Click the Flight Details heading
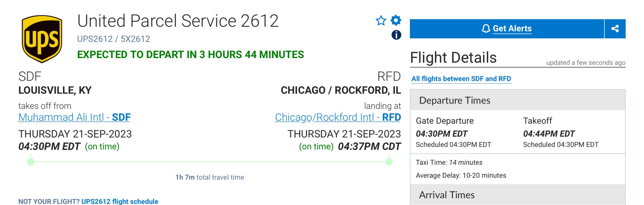Screen dimensions: 644x205 pyautogui.click(x=453, y=58)
